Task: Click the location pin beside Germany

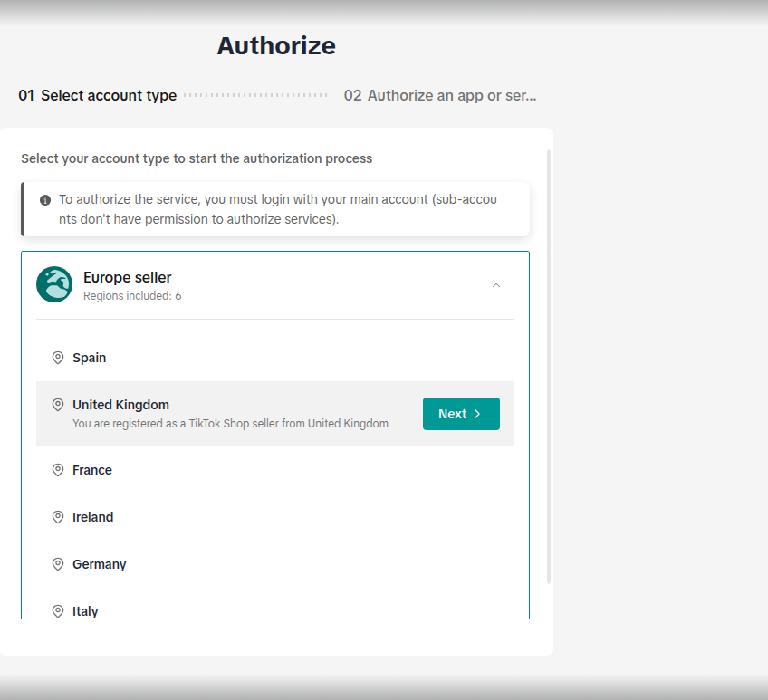Action: pos(58,564)
